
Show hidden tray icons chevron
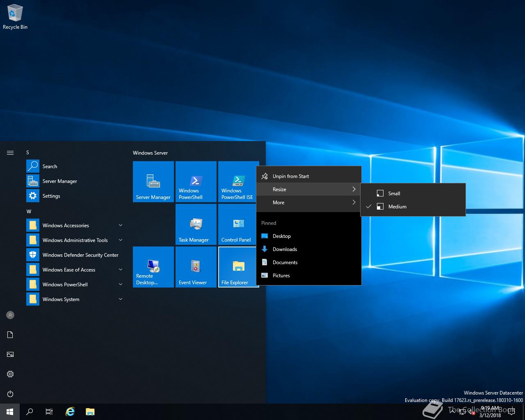click(x=452, y=412)
